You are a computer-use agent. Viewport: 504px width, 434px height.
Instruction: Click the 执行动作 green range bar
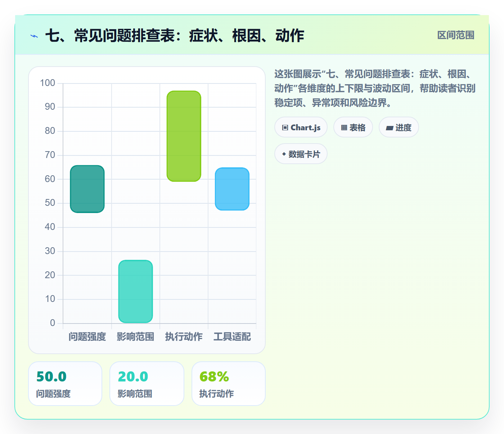pyautogui.click(x=184, y=136)
